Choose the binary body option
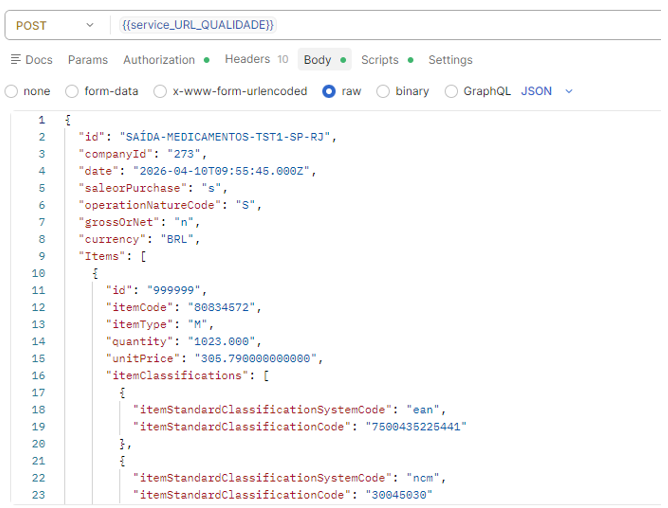668x508 pixels. coord(383,91)
